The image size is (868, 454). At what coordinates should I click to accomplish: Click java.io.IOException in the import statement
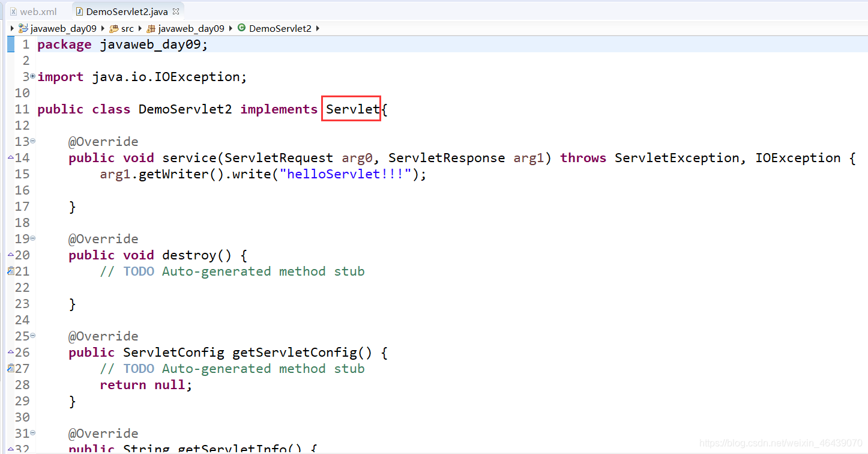[166, 77]
